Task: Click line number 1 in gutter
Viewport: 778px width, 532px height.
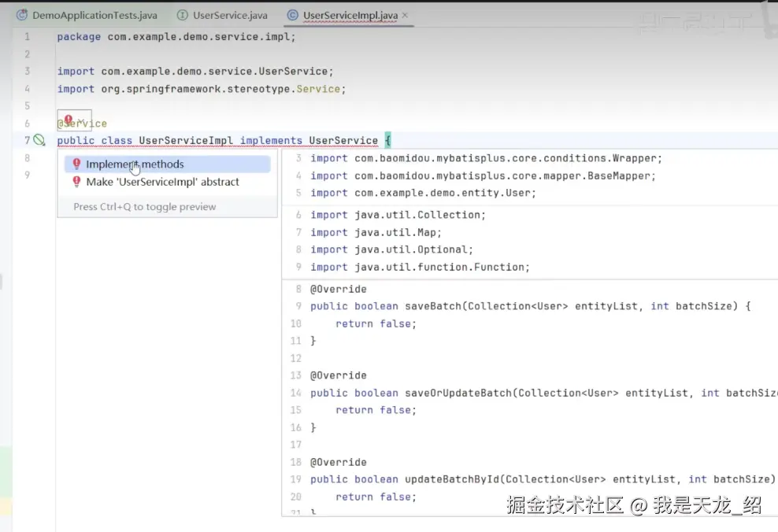Action: point(28,37)
